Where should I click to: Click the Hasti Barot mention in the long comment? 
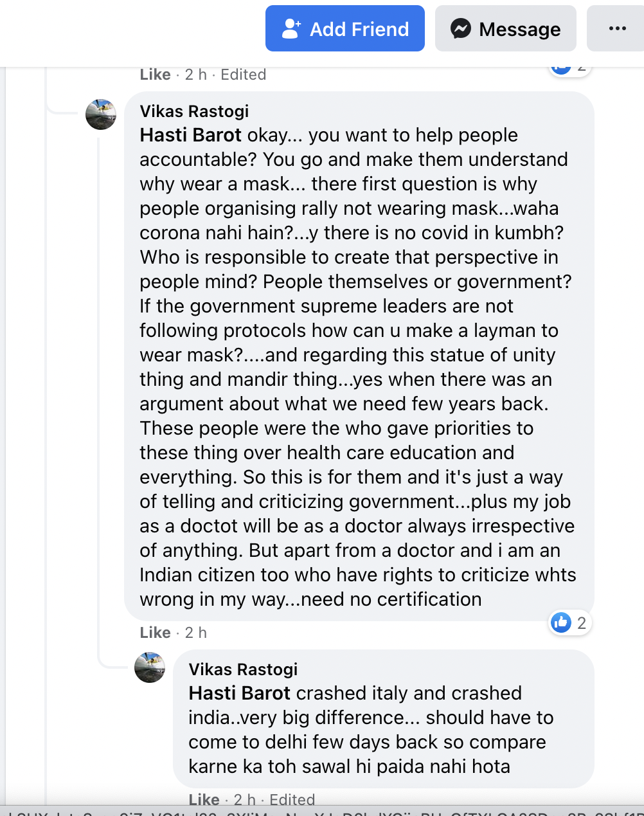[191, 135]
